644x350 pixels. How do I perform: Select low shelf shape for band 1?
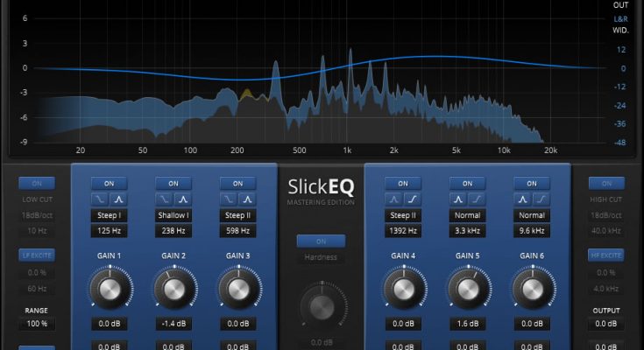(x=101, y=200)
